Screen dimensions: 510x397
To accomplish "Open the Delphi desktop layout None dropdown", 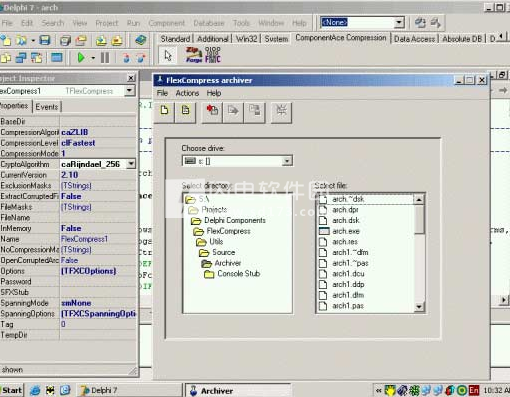I will point(399,23).
